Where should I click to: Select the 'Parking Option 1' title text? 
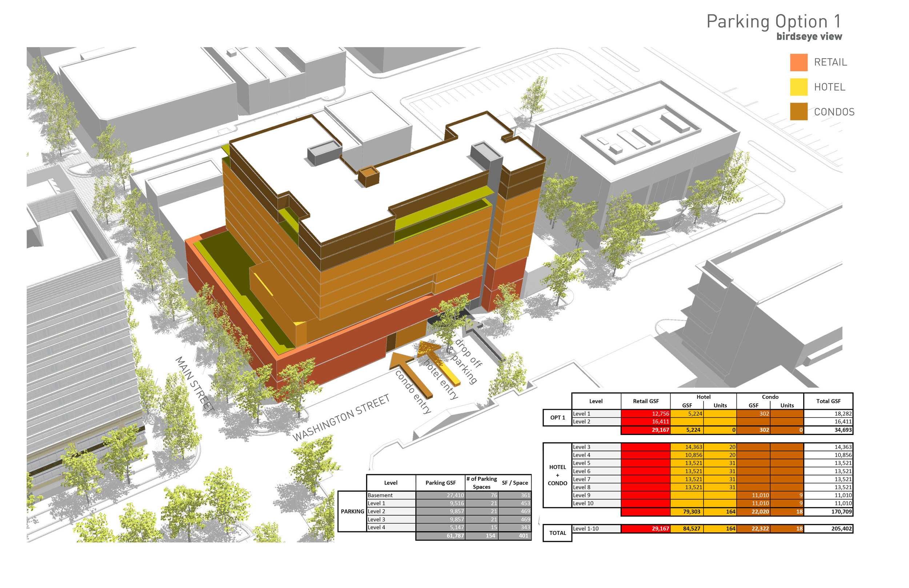[774, 21]
